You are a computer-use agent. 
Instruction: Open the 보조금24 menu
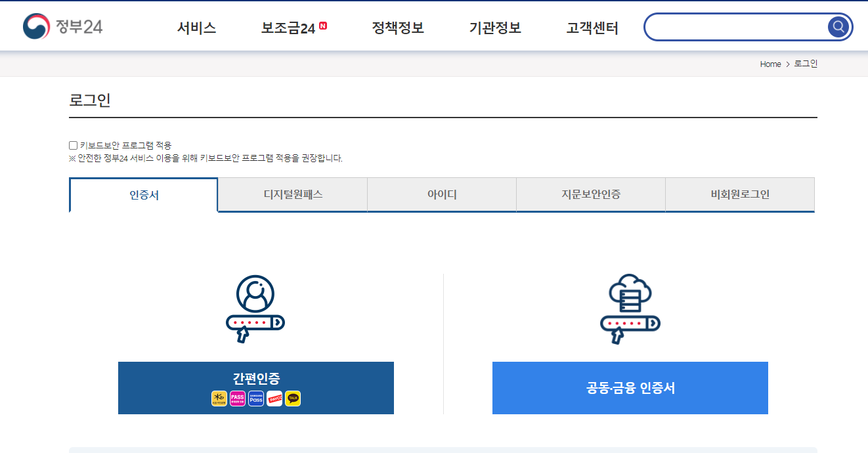(288, 28)
